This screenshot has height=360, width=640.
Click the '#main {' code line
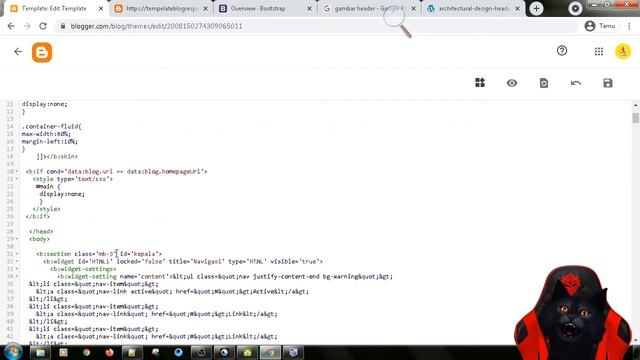tap(48, 187)
